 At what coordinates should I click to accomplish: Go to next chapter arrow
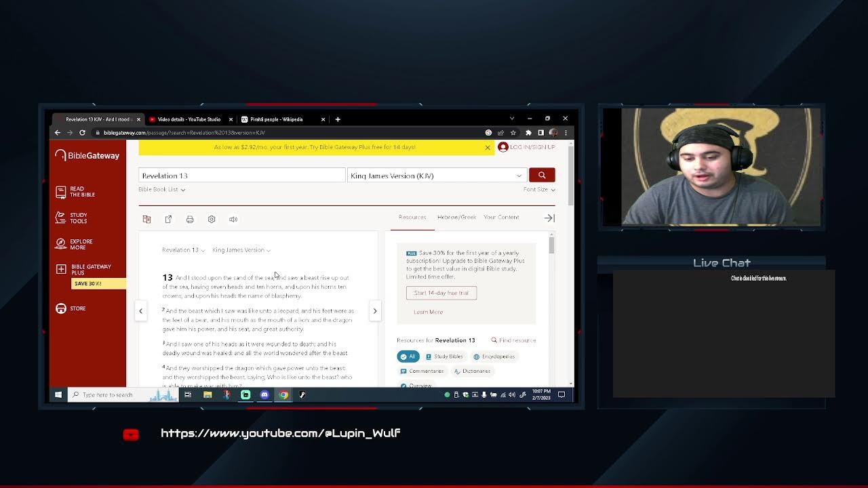click(x=375, y=311)
